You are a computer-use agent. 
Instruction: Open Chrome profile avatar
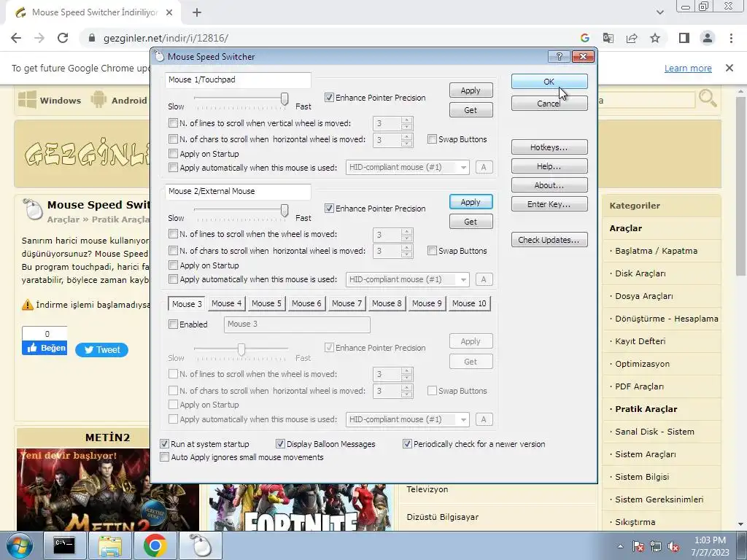point(708,38)
